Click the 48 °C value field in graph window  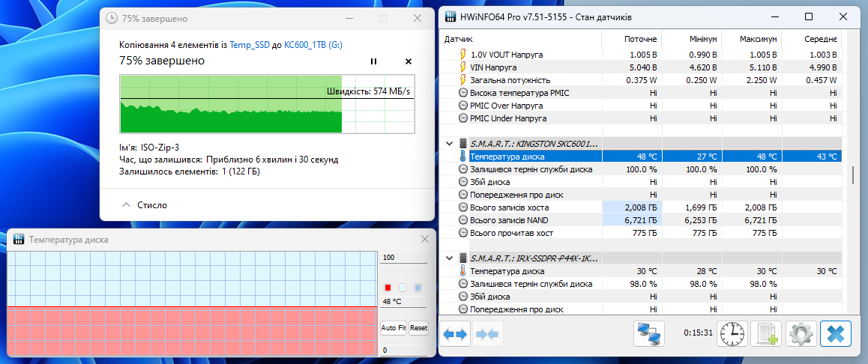(x=403, y=302)
